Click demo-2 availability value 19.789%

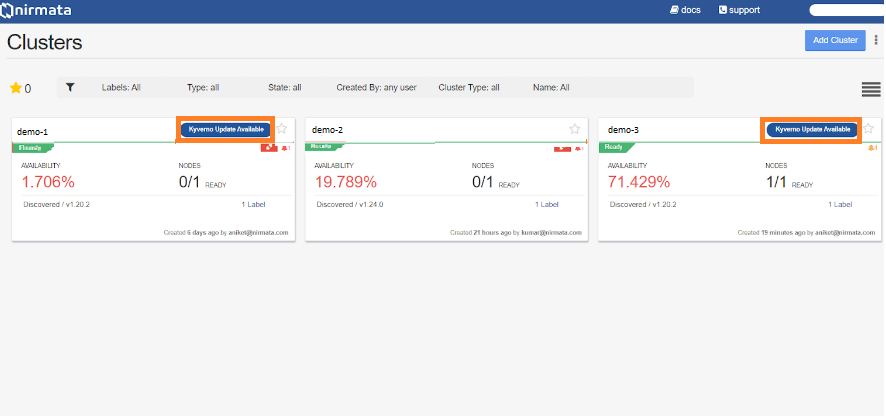[x=345, y=182]
